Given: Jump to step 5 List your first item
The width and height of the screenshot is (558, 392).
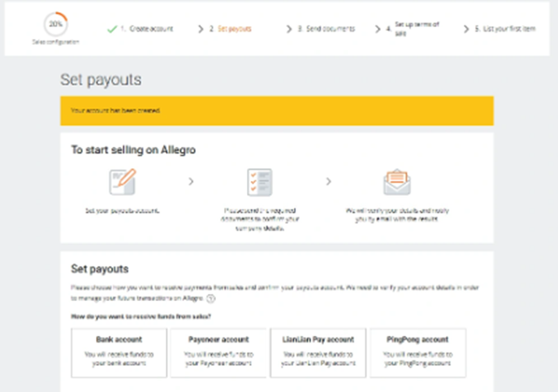Looking at the screenshot, I should tap(505, 29).
